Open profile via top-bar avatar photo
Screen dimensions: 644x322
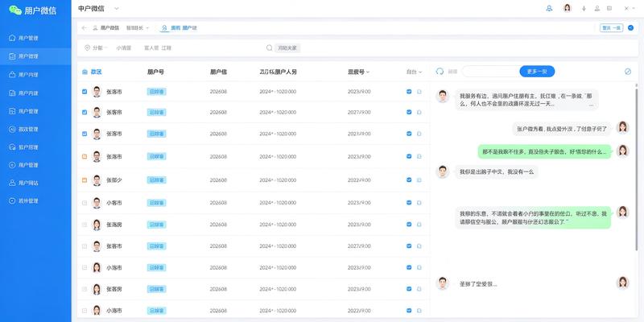pyautogui.click(x=568, y=8)
